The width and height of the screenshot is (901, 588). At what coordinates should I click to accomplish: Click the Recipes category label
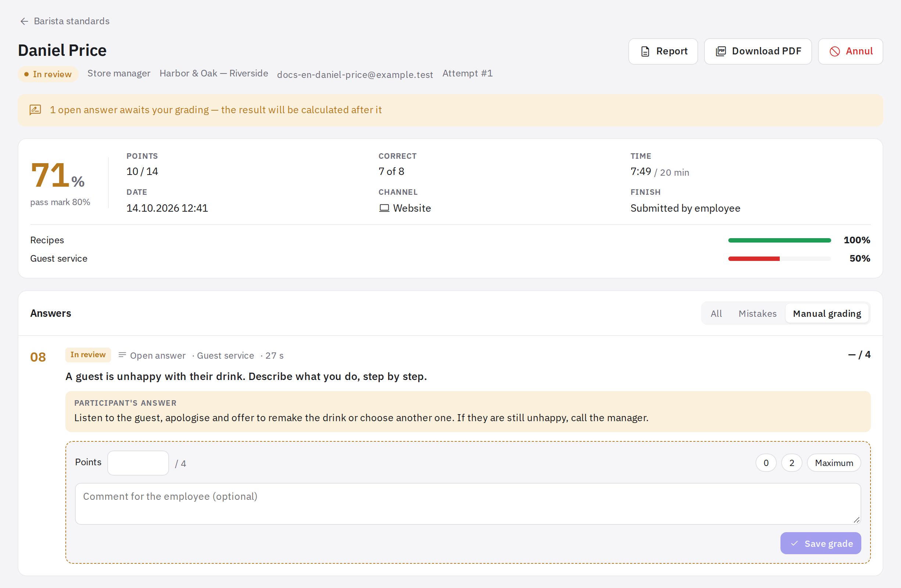pyautogui.click(x=47, y=240)
